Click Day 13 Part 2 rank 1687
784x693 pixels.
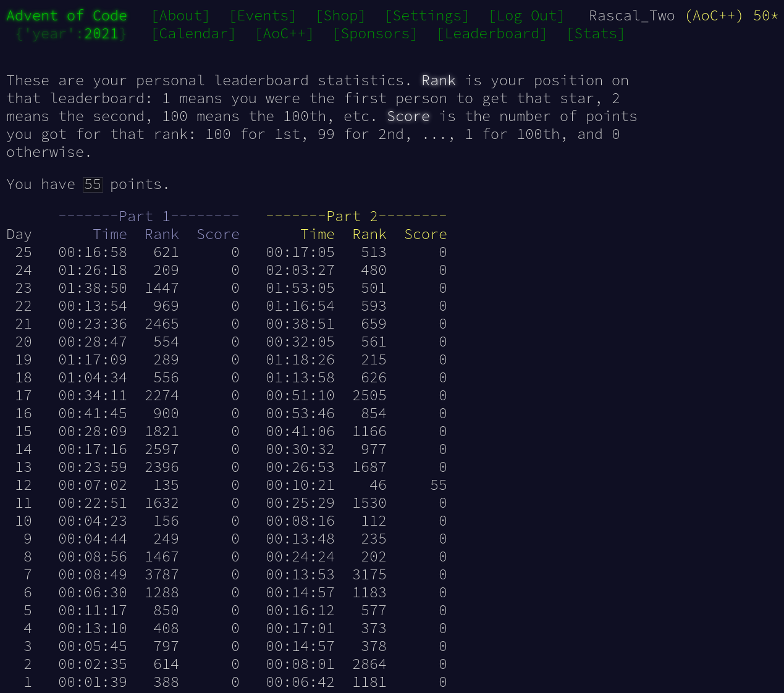tap(369, 467)
